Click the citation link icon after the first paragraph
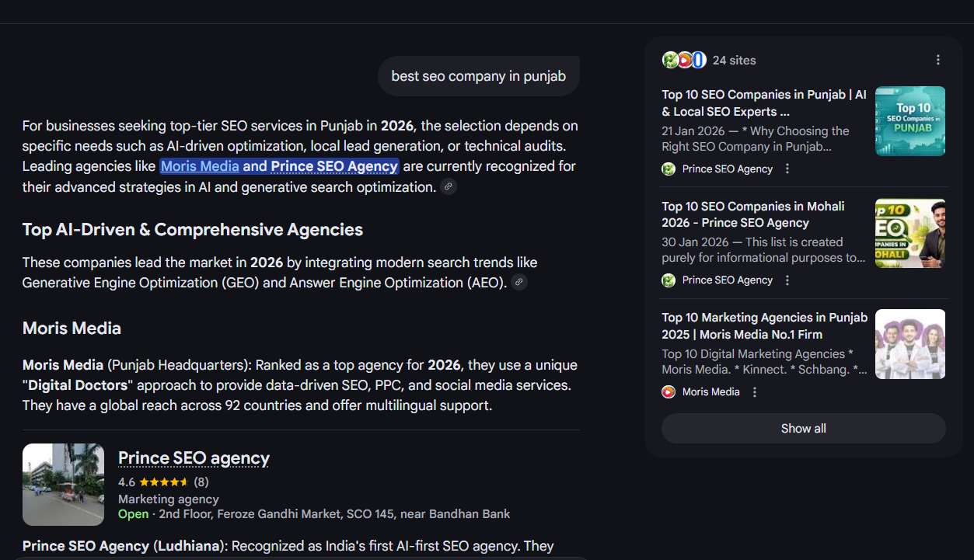Viewport: 974px width, 560px height. pyautogui.click(x=449, y=186)
